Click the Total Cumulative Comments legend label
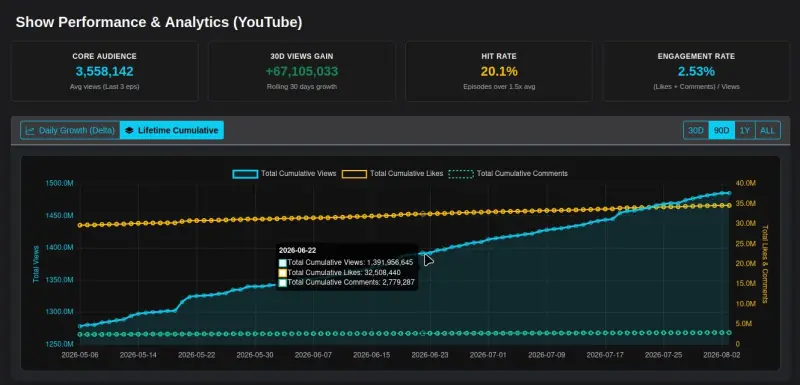This screenshot has width=800, height=385. [x=522, y=173]
